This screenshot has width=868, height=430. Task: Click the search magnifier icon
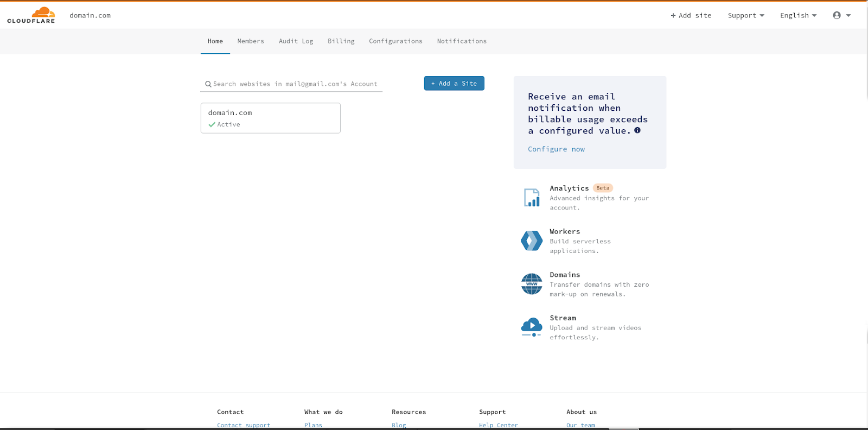coord(208,84)
